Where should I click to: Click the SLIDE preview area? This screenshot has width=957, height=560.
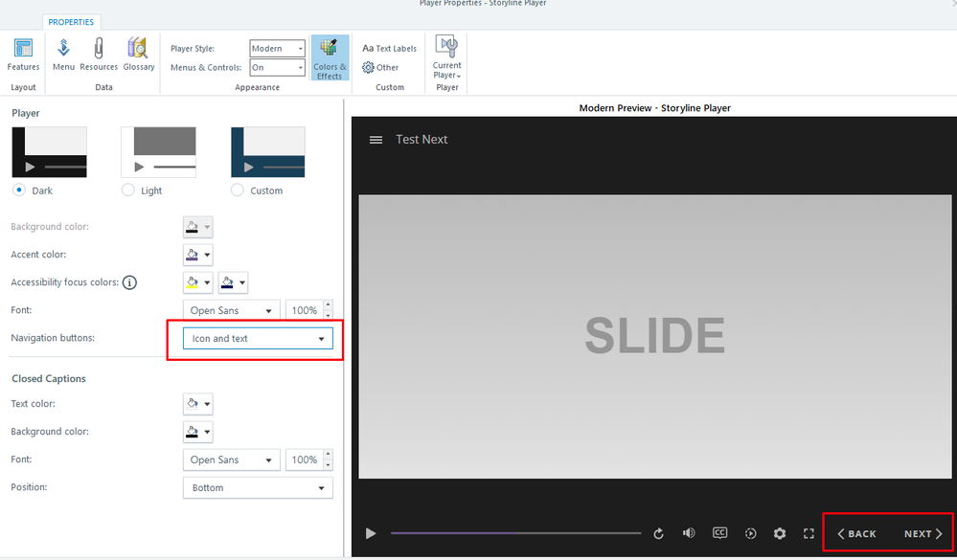click(x=655, y=337)
